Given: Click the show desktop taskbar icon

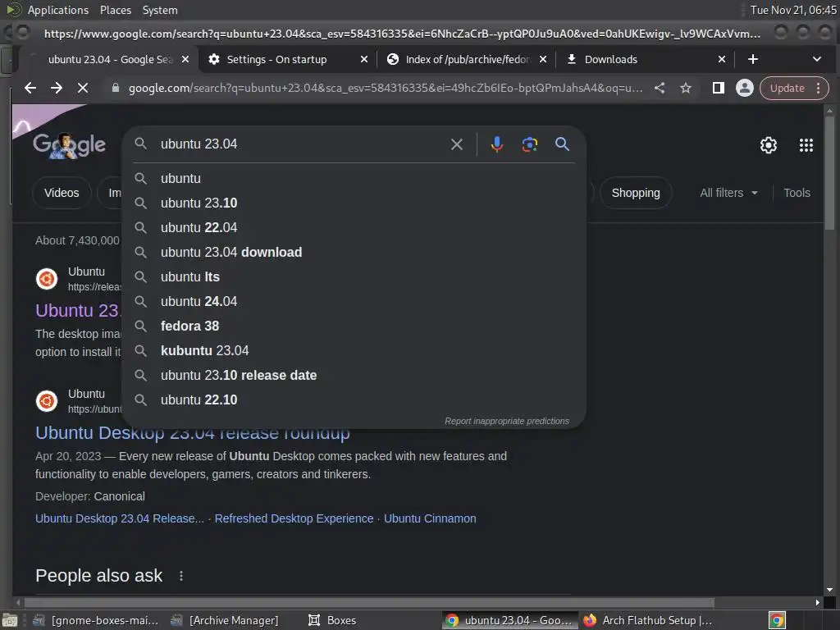Looking at the screenshot, I should click(x=10, y=621).
